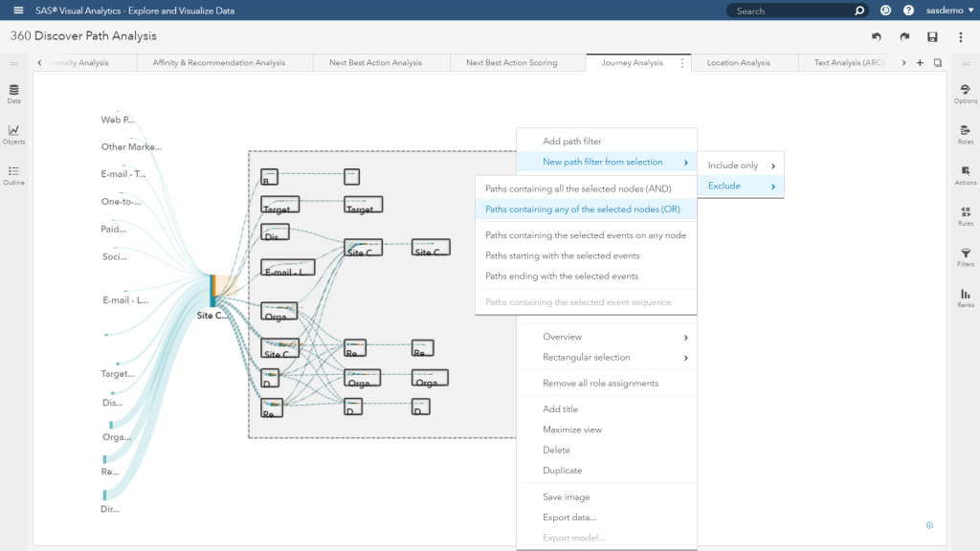The height and width of the screenshot is (551, 980).
Task: Click the Redo icon
Action: coord(904,37)
